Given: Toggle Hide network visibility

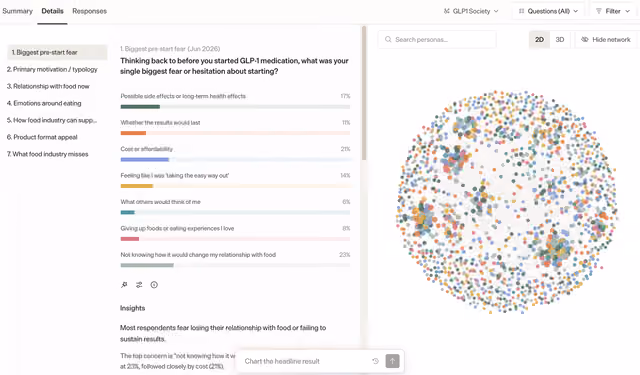Looking at the screenshot, I should coord(606,40).
